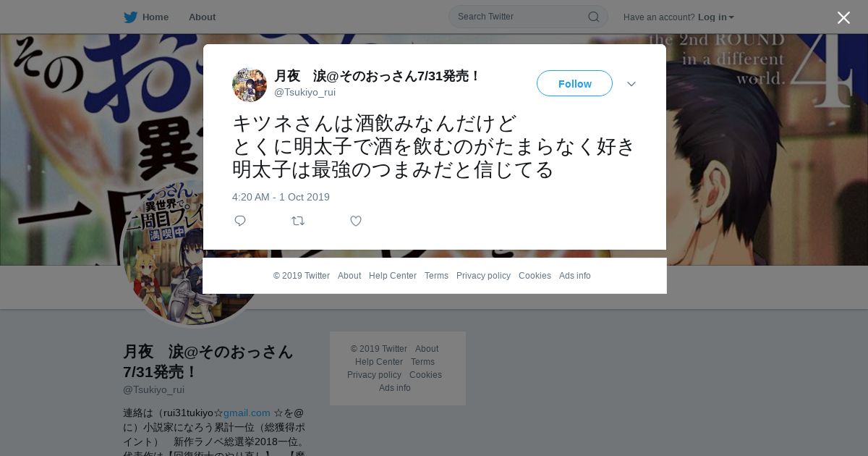This screenshot has height=456, width=868.
Task: Click Ads info in modal footer
Action: click(x=574, y=276)
